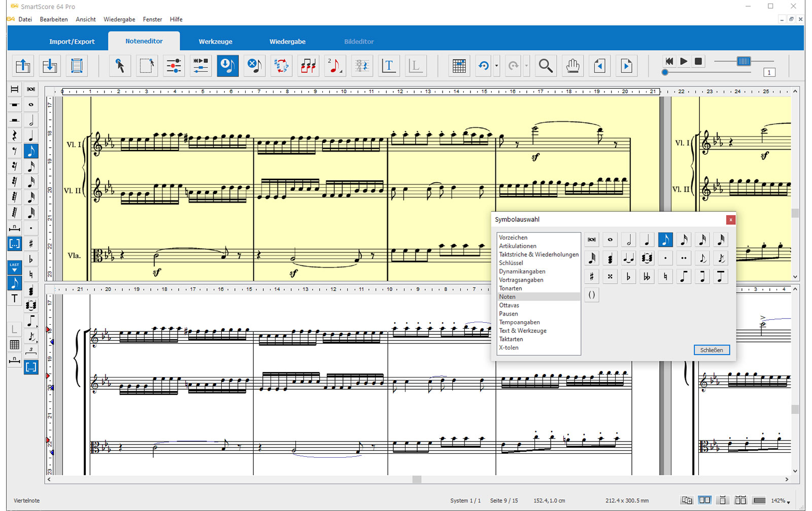Toggle the LAST button in the left palette
The image size is (812, 511).
(14, 267)
